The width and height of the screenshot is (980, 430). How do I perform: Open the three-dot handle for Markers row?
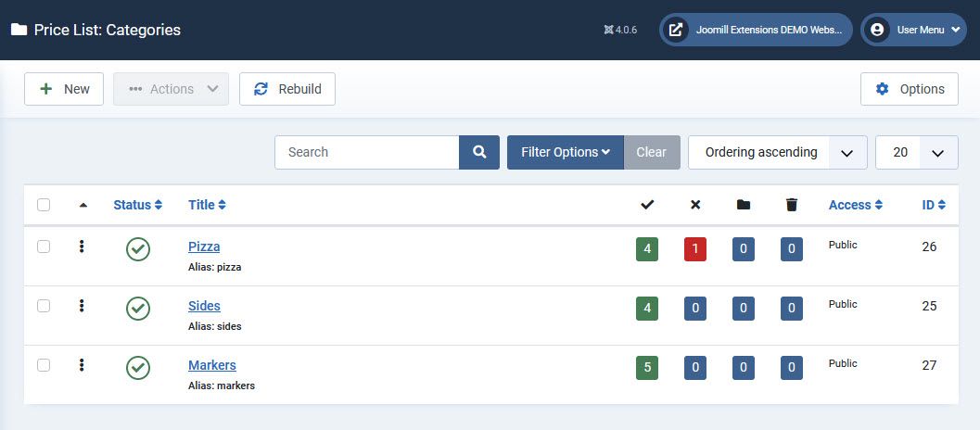pyautogui.click(x=82, y=365)
